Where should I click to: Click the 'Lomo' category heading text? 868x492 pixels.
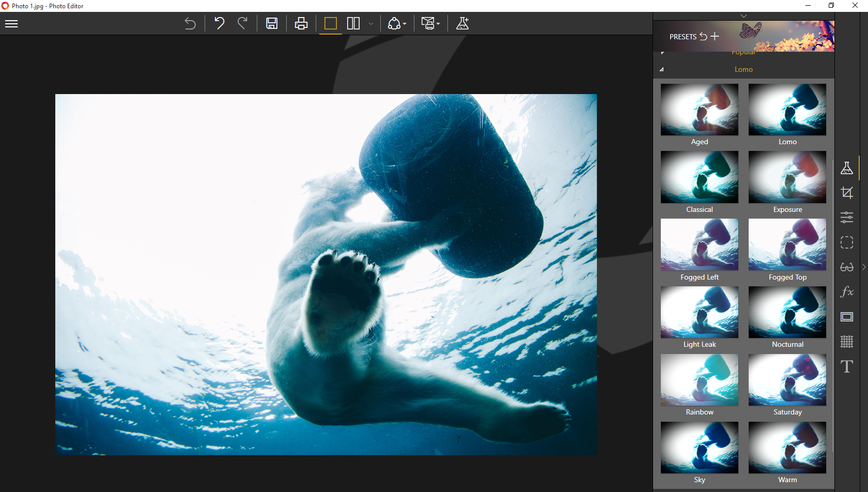point(743,69)
